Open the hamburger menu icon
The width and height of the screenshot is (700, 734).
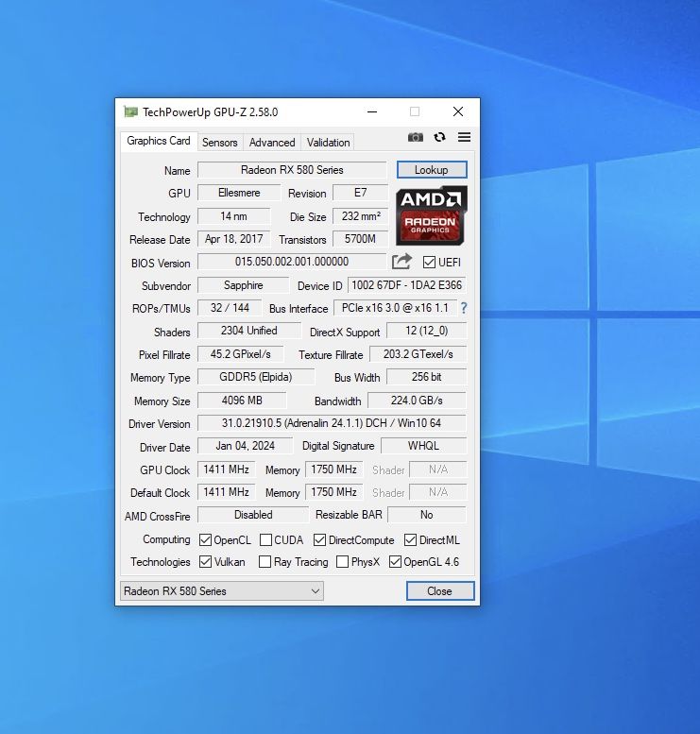464,137
